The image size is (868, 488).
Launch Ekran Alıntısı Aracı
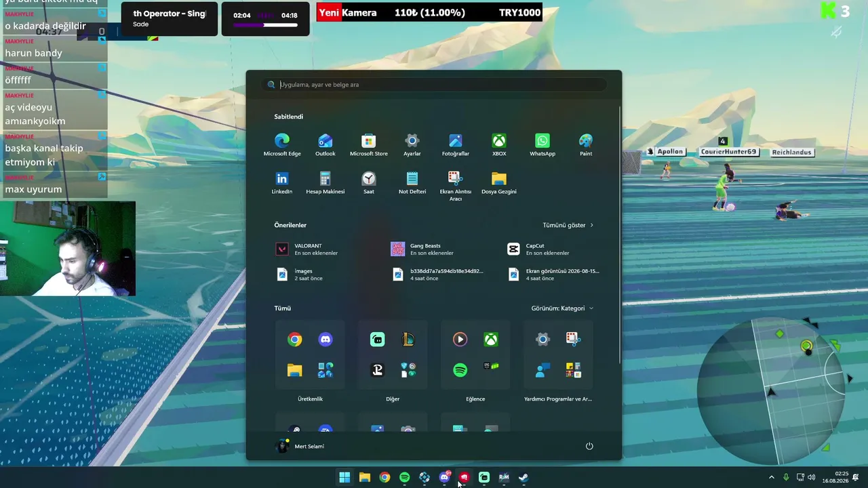click(456, 186)
